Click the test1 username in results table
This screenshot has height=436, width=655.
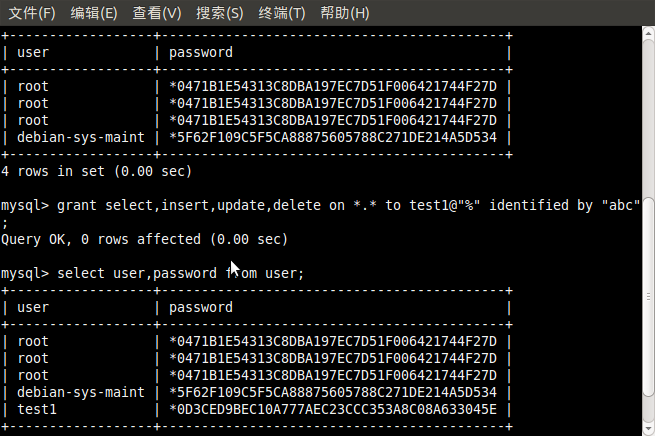(37, 409)
